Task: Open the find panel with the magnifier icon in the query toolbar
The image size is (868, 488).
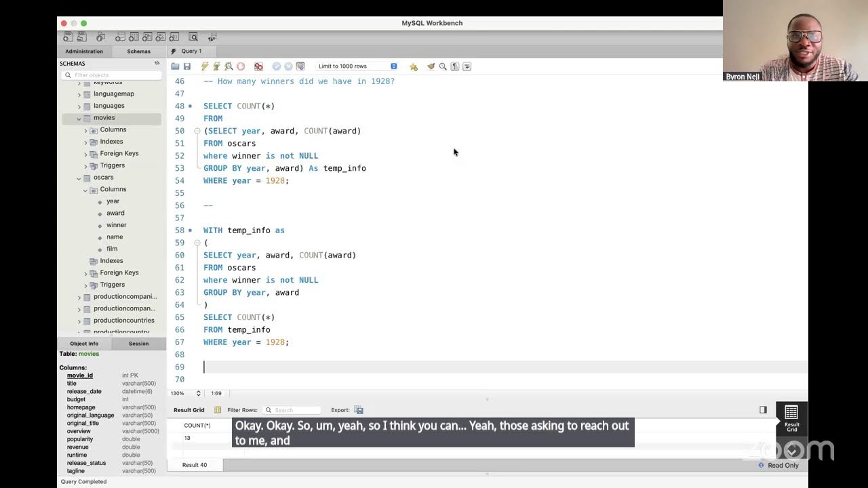Action: pos(443,66)
